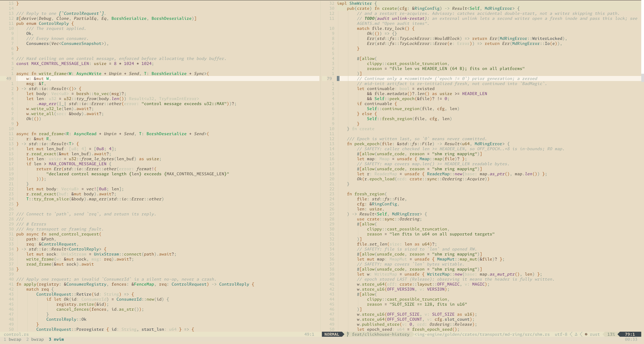Click the 'const MAX_CONTROL_MESSAGE_LEN' declaration line
The height and width of the screenshot is (344, 644).
click(85, 64)
